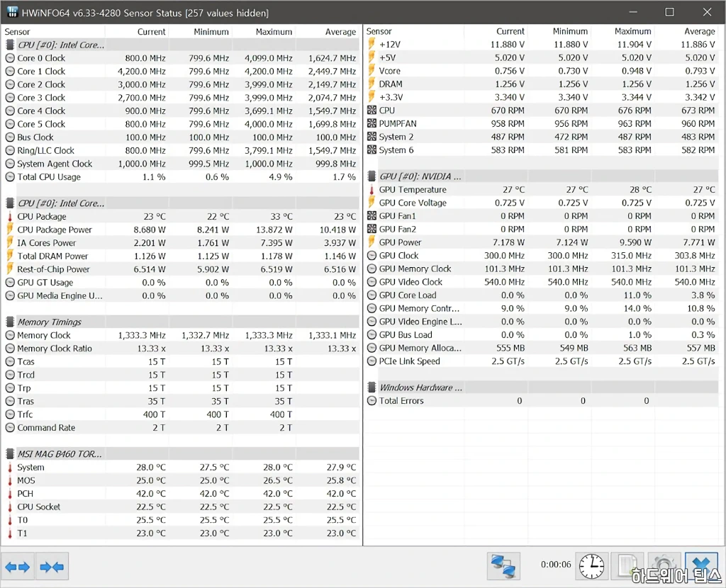Select the DRAM voltage row label
Viewport: 726px width, 588px height.
391,84
